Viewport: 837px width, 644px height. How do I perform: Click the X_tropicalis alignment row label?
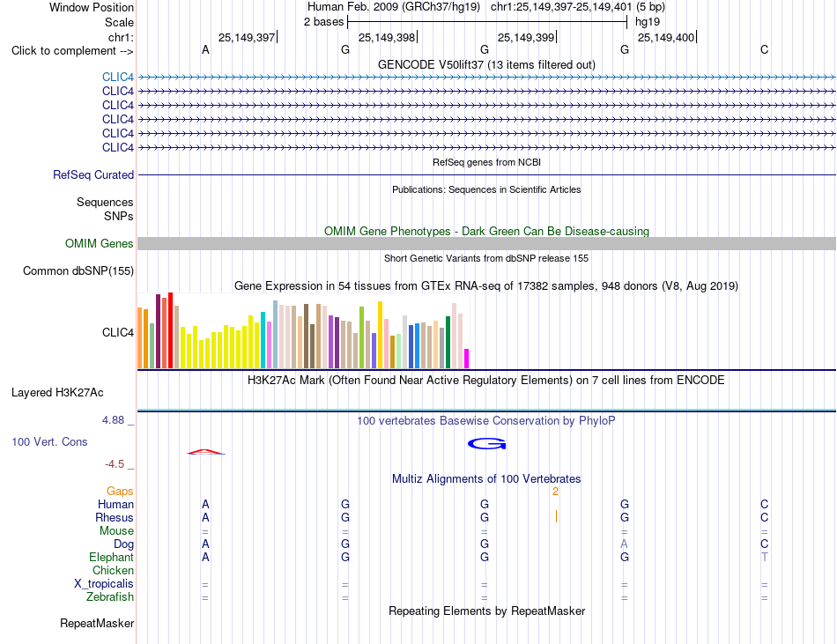tap(104, 584)
